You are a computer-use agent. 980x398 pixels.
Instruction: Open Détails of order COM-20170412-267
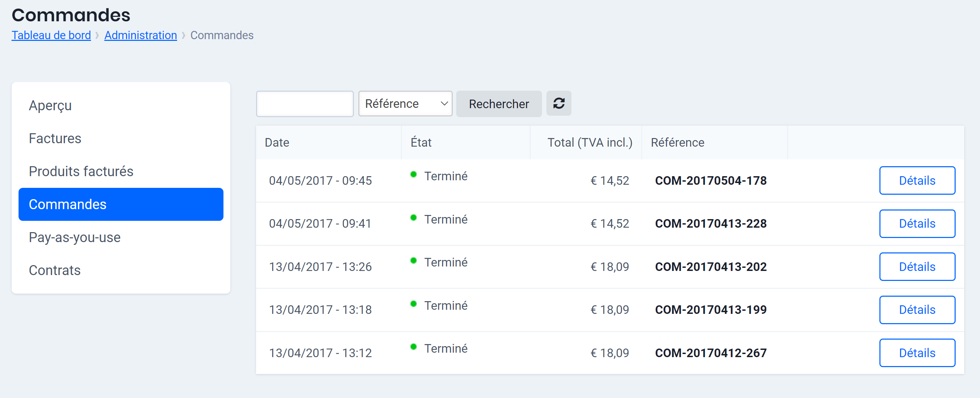pos(916,353)
